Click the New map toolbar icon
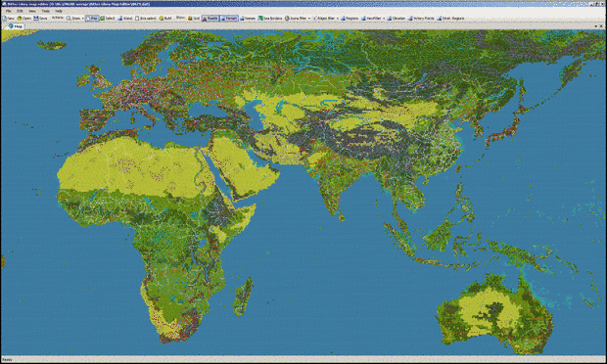 (x=9, y=19)
